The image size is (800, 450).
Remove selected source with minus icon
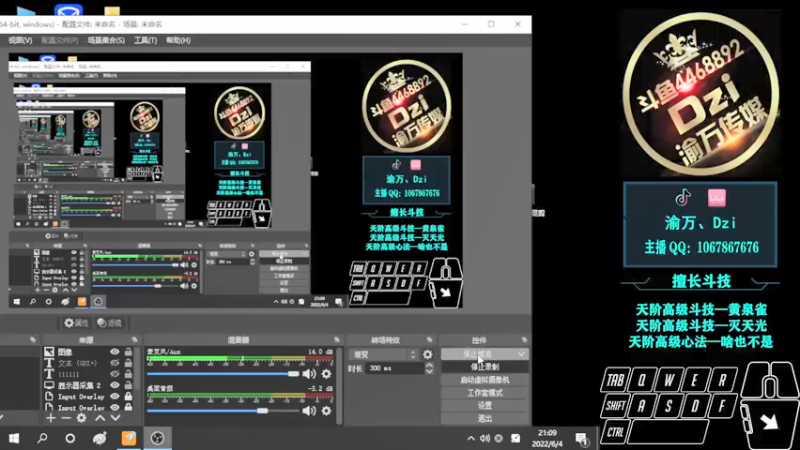(x=66, y=418)
